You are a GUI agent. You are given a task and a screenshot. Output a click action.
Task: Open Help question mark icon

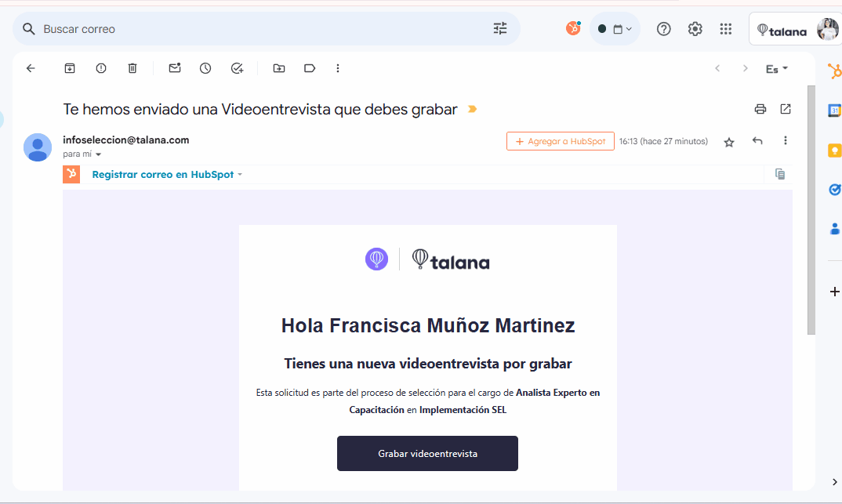(664, 29)
